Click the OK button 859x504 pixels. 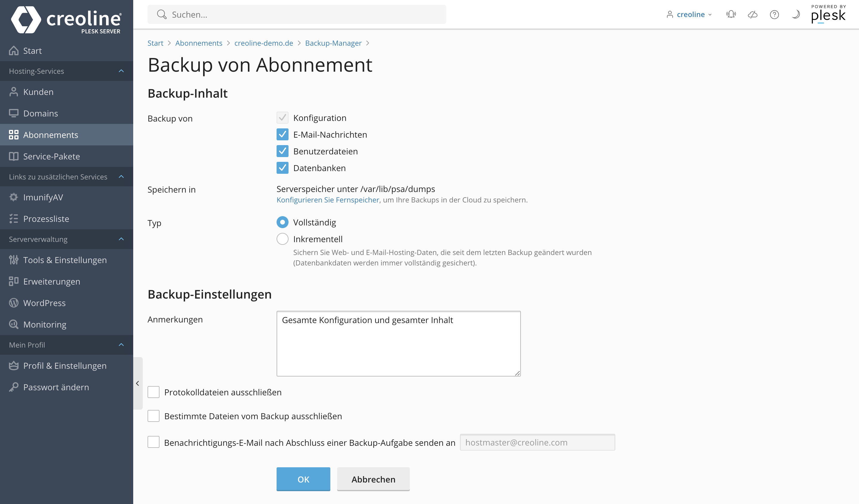point(303,479)
